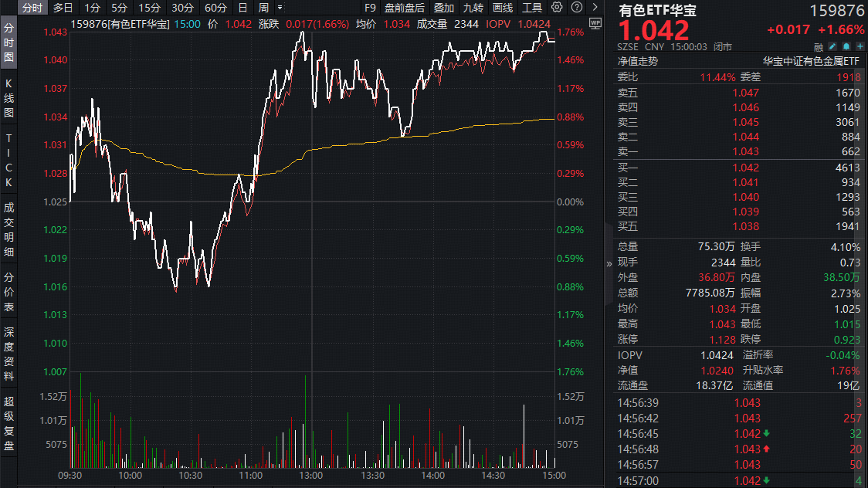
Task: Click the 净值走势 link
Action: (x=637, y=61)
